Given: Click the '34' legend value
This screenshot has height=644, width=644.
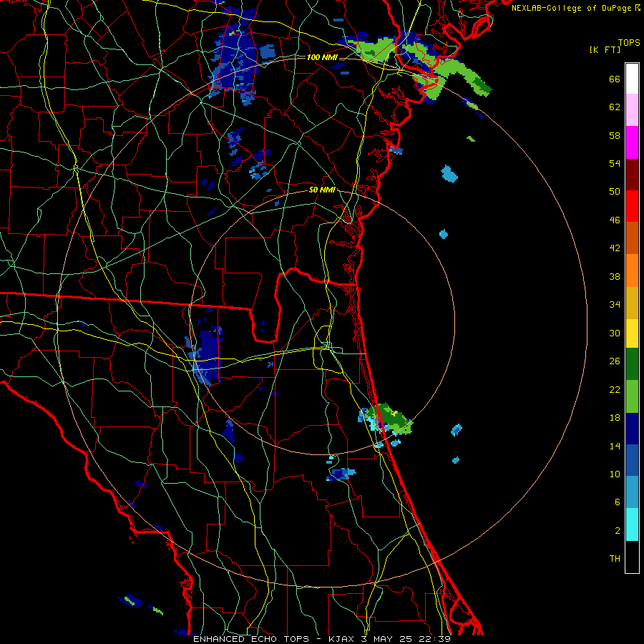Looking at the screenshot, I should [x=615, y=305].
